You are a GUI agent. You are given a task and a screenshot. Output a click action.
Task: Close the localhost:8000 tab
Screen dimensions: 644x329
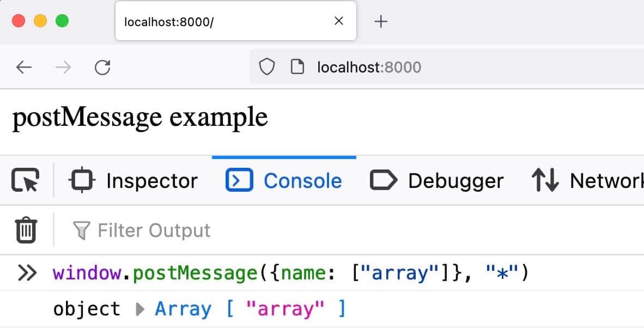pos(339,21)
